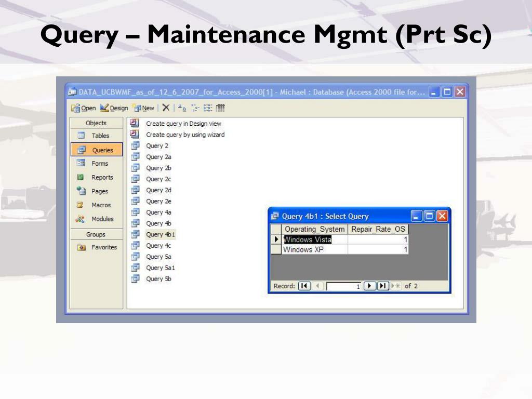The image size is (532, 399).
Task: Click the Objects header bar
Action: click(x=96, y=123)
